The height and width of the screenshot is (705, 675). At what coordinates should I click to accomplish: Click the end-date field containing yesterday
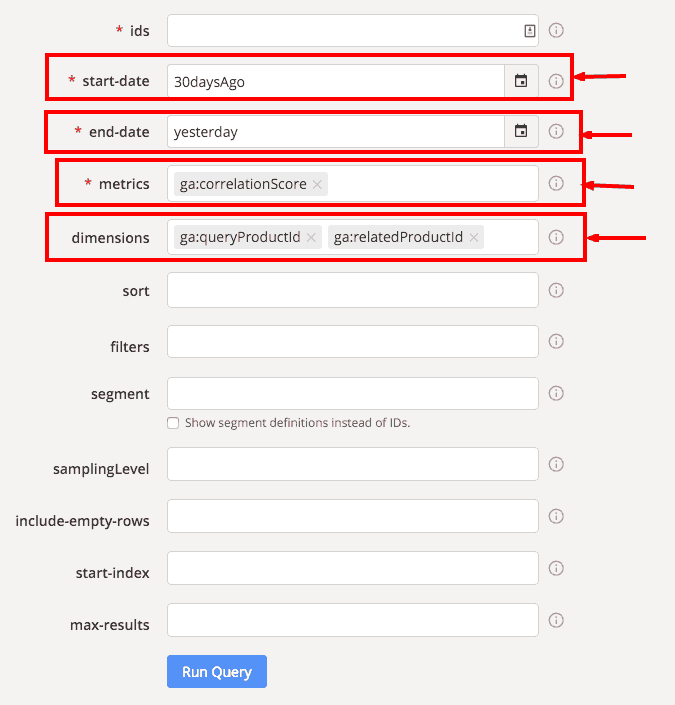(336, 131)
